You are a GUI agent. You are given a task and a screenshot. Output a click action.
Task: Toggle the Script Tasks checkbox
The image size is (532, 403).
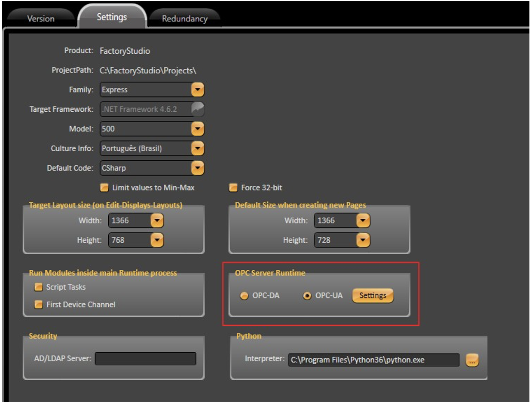tap(38, 287)
